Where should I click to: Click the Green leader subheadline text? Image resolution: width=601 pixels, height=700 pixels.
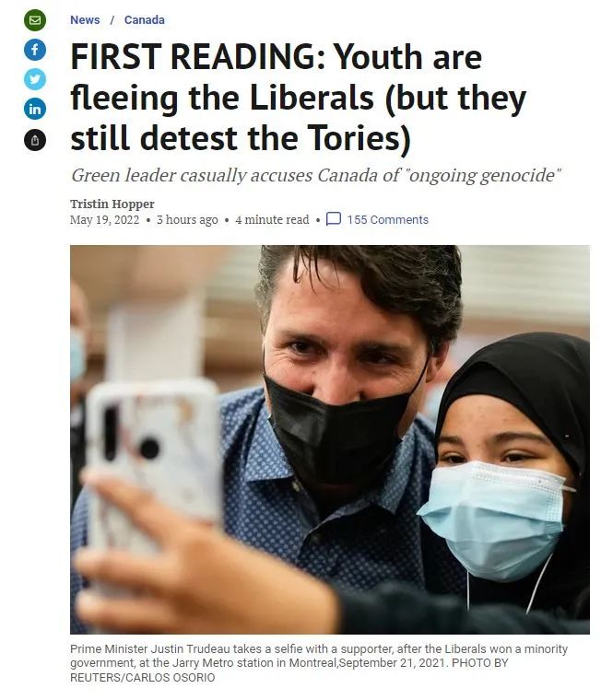(x=316, y=175)
